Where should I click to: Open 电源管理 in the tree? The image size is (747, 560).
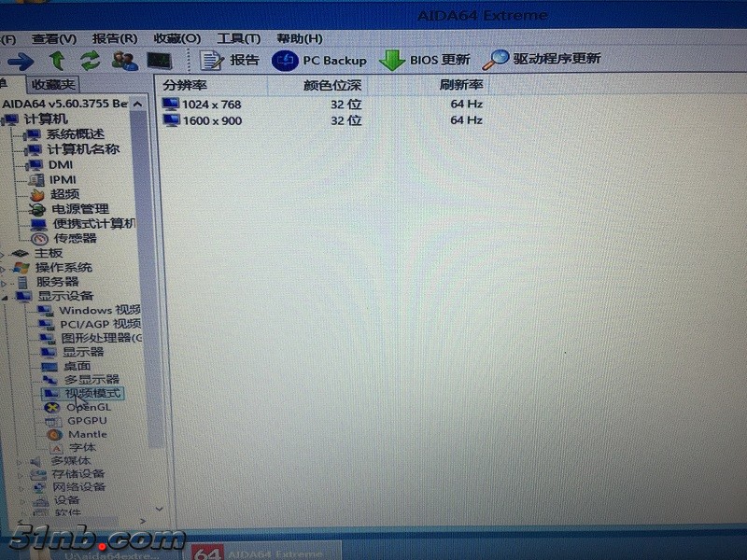[x=80, y=209]
